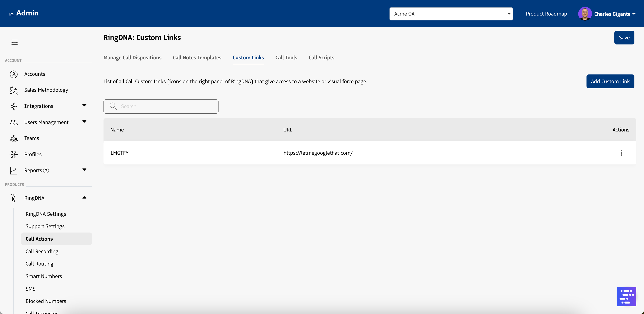Switch to the Call Notes Templates tab

(x=197, y=58)
